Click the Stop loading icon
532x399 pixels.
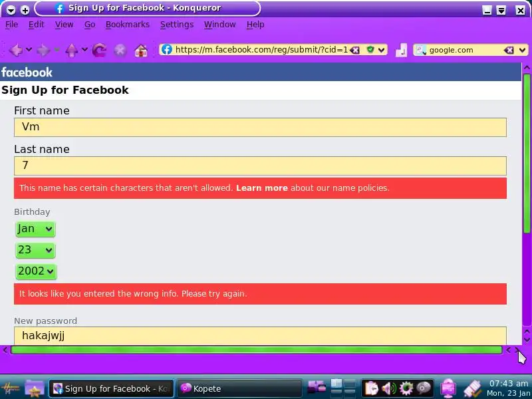click(120, 51)
